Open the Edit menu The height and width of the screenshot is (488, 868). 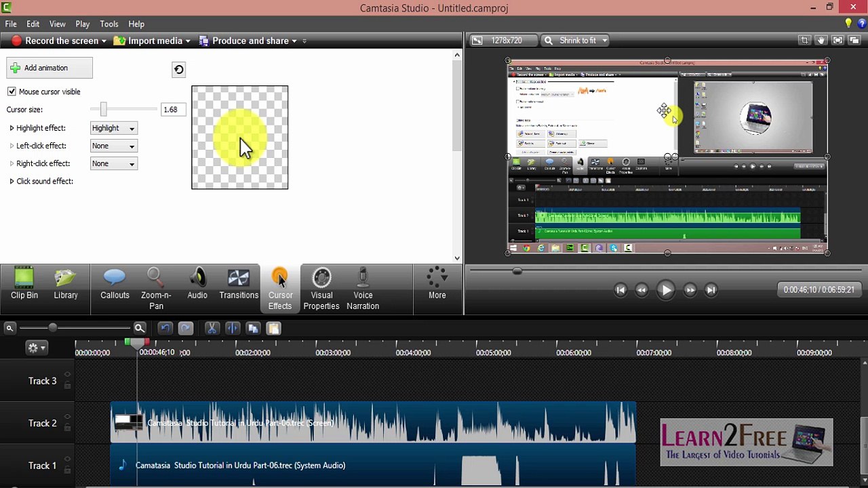coord(33,24)
